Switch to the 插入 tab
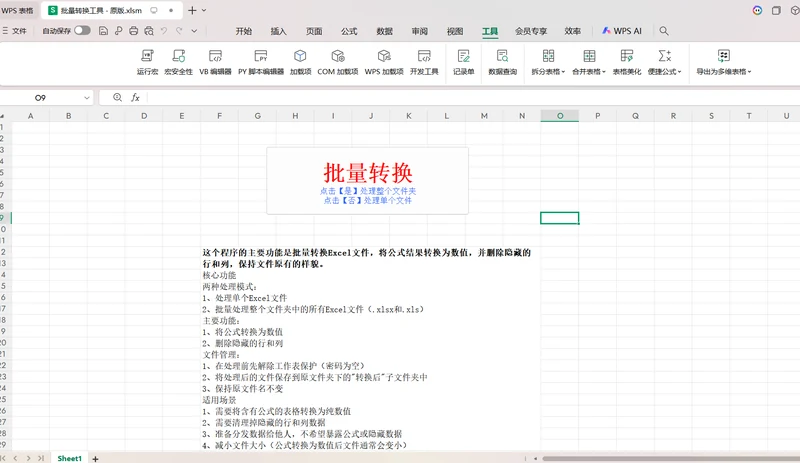Screen dimensions: 800x463 pos(279,31)
